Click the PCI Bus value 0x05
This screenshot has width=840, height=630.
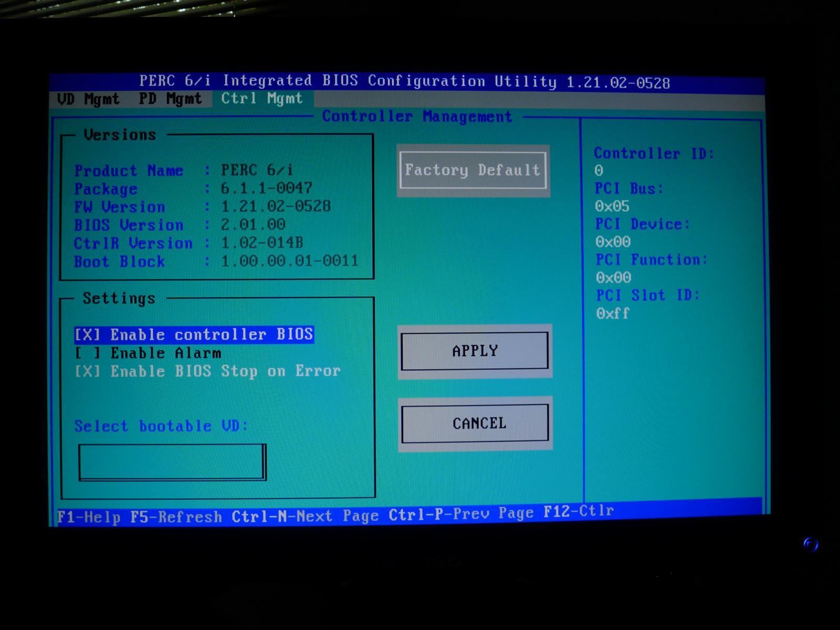point(612,206)
